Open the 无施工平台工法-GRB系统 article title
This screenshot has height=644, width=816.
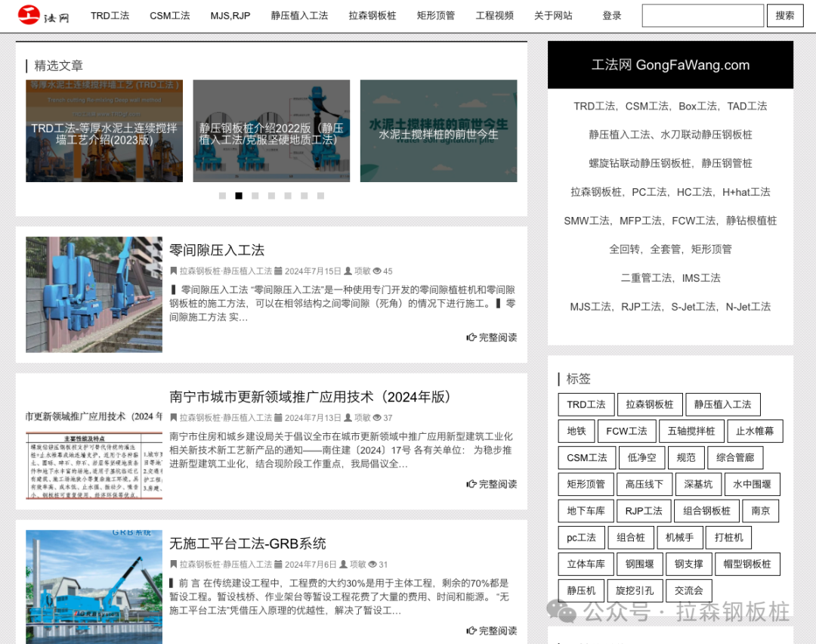(x=248, y=544)
